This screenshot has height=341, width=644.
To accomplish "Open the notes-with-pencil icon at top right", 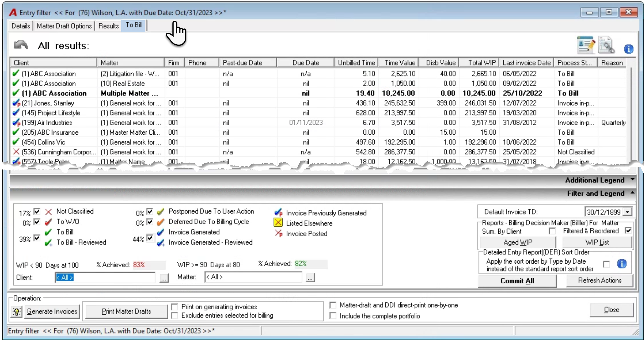I will [586, 45].
